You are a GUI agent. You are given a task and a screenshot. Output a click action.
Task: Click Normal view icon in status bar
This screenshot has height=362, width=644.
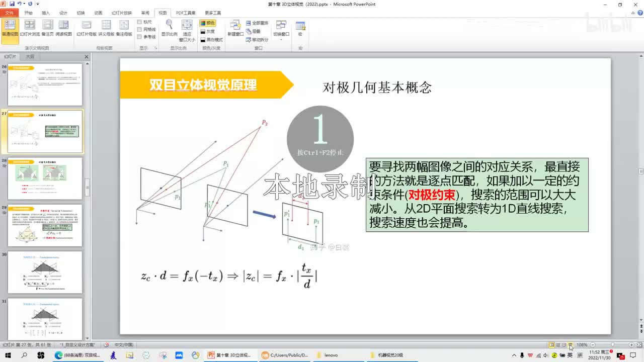click(552, 345)
